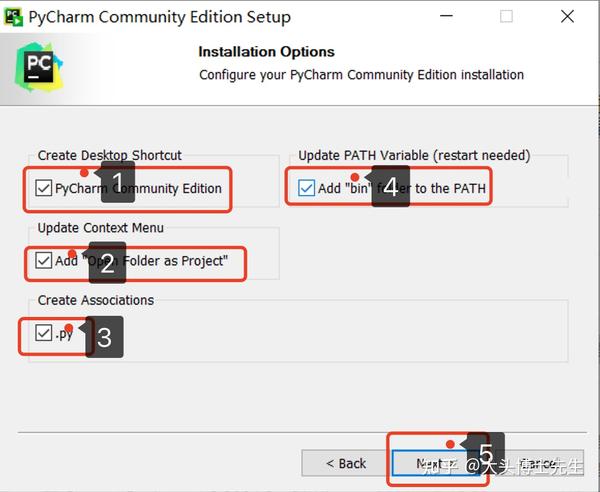600x492 pixels.
Task: Click the dark number 3 annotation badge
Action: pos(104,337)
